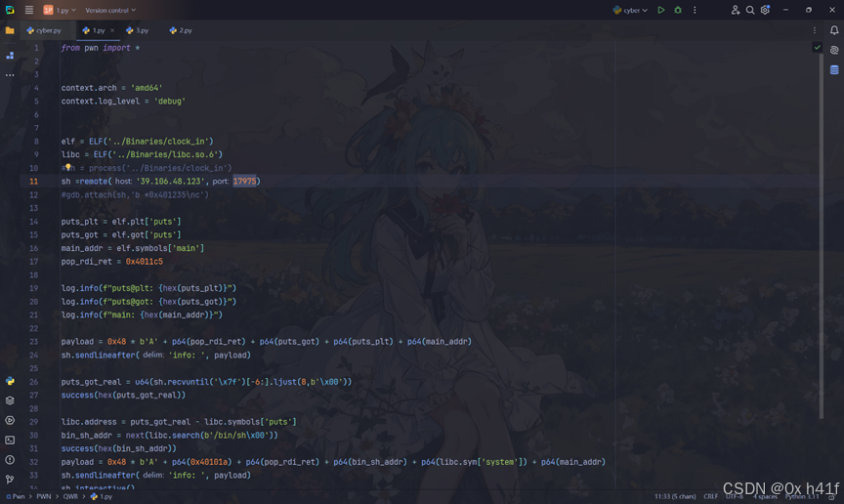844x504 pixels.
Task: Click cursor position 11:33 in status bar
Action: click(x=675, y=496)
